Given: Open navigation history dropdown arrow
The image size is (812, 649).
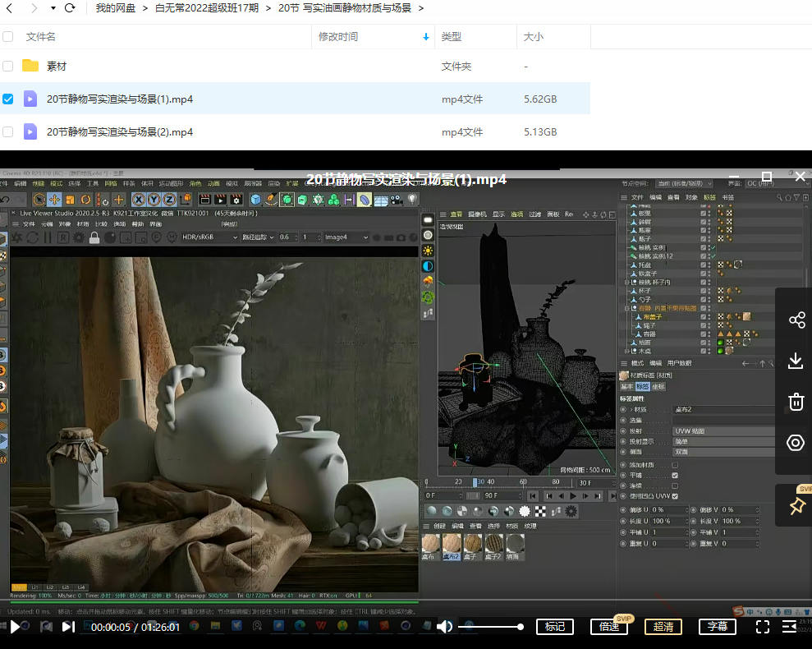Looking at the screenshot, I should coord(53,8).
